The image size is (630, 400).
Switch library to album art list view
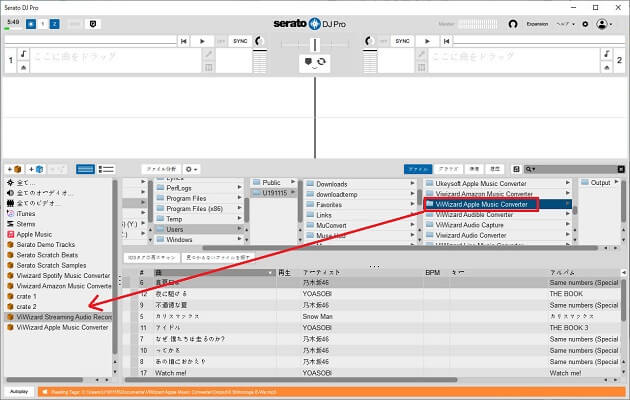coord(106,169)
